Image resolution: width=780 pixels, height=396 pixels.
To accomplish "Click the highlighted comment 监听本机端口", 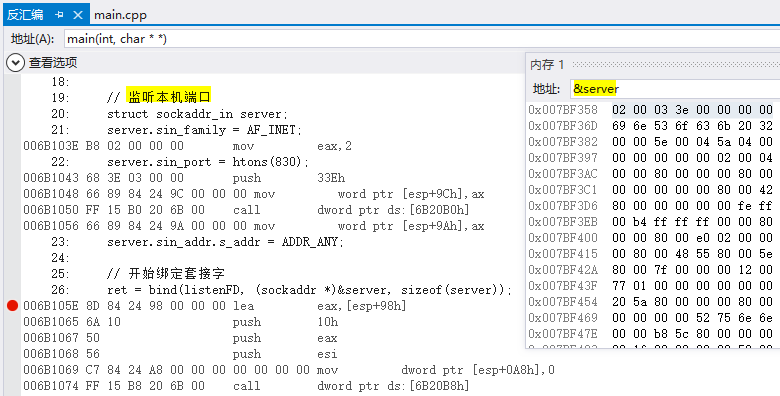I will coord(169,97).
